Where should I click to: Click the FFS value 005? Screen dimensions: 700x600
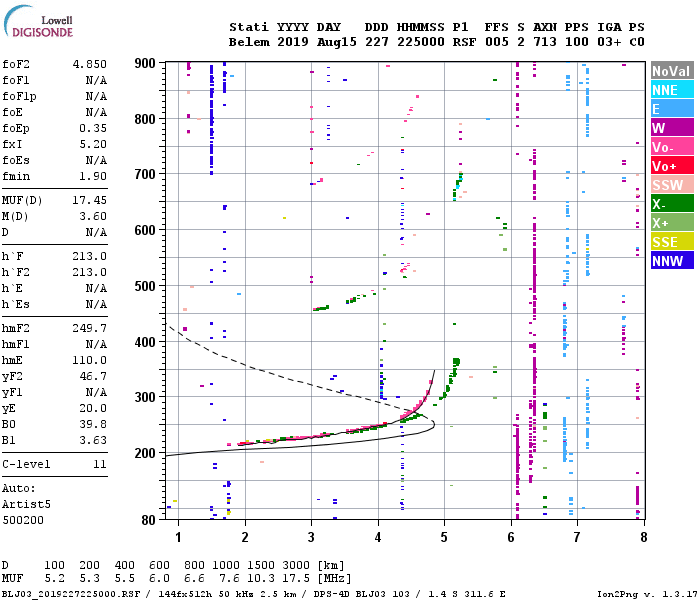click(497, 42)
